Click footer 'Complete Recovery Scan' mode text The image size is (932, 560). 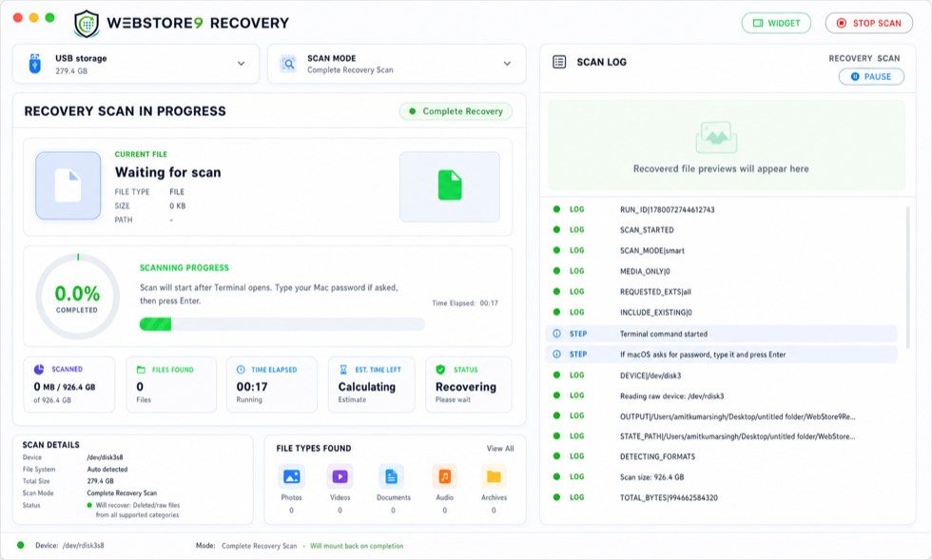(259, 546)
